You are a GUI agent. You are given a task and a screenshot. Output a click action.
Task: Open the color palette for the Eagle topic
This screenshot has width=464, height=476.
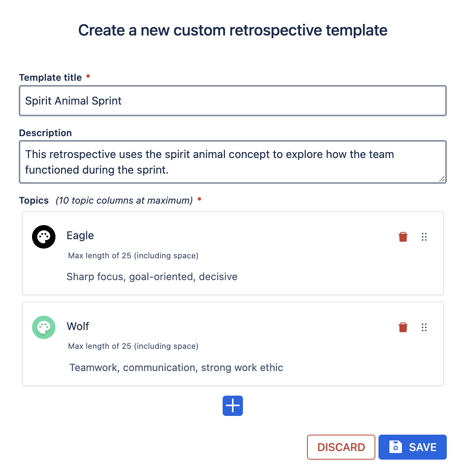coord(44,237)
